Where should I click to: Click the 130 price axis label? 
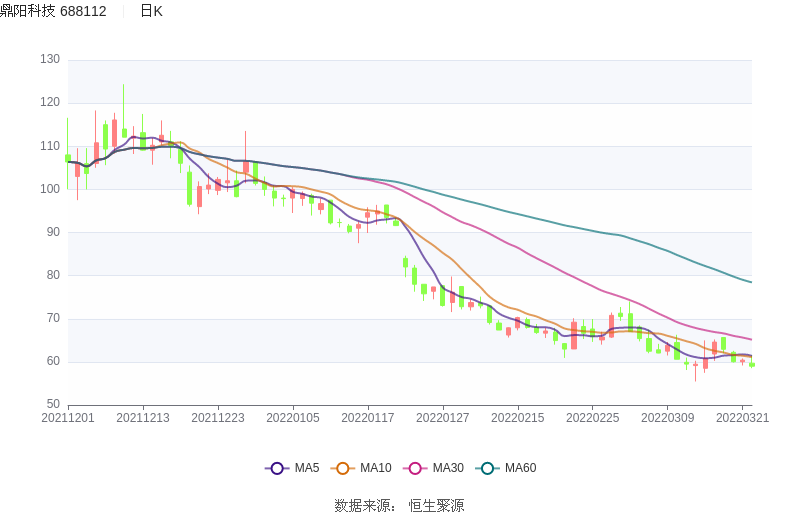(50, 60)
